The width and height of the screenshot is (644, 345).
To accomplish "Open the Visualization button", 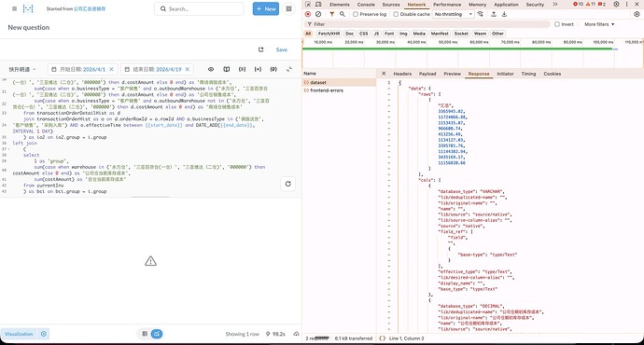I will (x=19, y=334).
